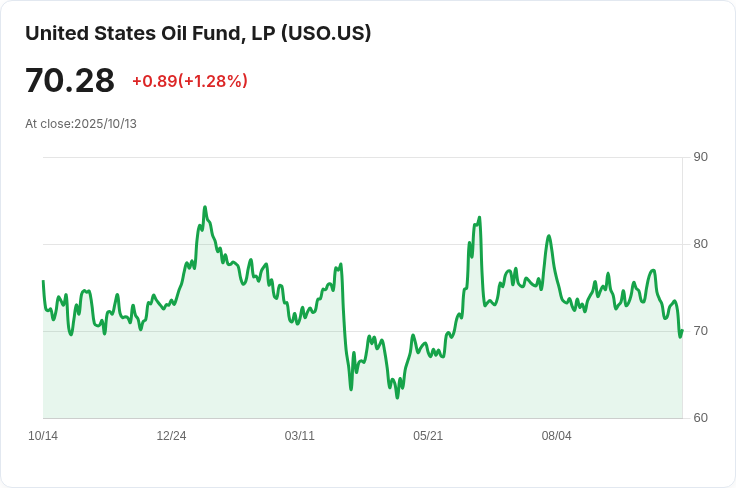The height and width of the screenshot is (488, 736).
Task: Click the chart's lowest trough near 62
Action: tap(397, 397)
